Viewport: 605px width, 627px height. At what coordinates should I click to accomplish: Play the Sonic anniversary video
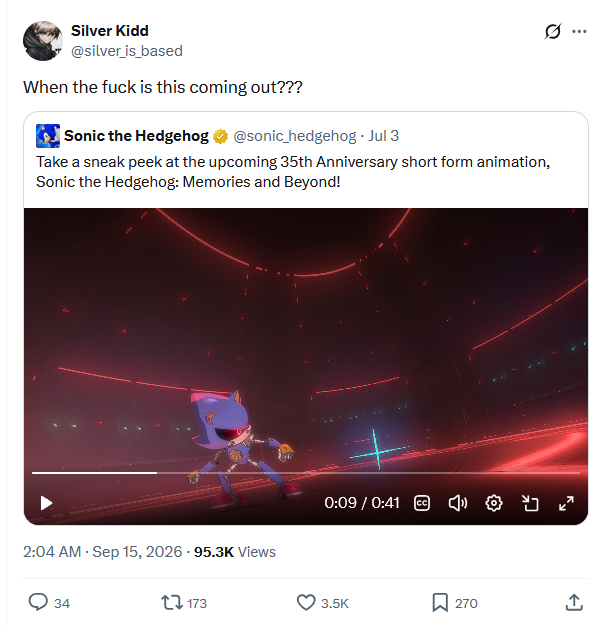pyautogui.click(x=46, y=503)
